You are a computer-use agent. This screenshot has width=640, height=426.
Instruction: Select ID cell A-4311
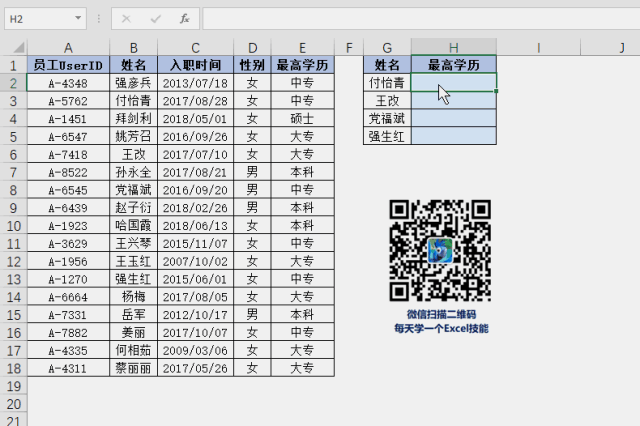pyautogui.click(x=68, y=368)
